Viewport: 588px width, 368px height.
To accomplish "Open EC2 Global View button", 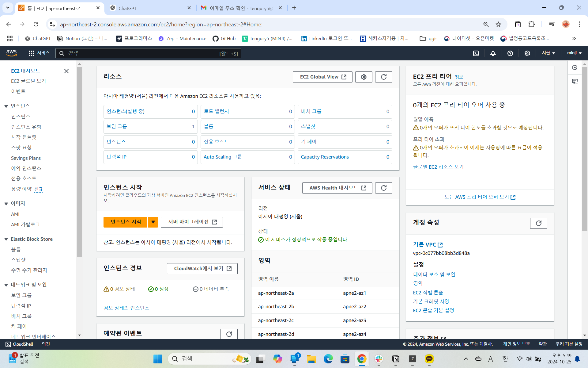I will [x=322, y=77].
